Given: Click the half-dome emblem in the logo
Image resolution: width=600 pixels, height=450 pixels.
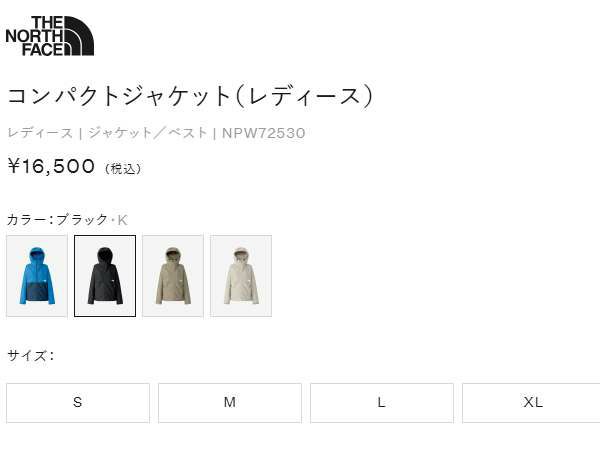Looking at the screenshot, I should pos(79,36).
